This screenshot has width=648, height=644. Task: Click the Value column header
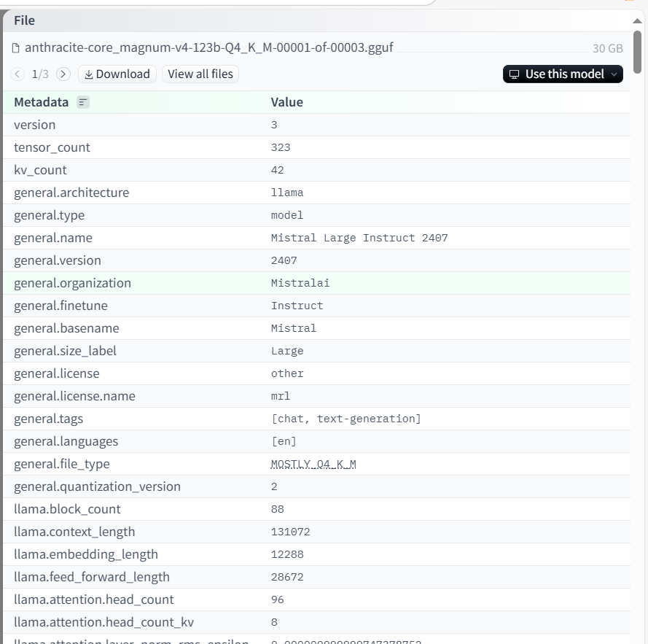(x=286, y=102)
